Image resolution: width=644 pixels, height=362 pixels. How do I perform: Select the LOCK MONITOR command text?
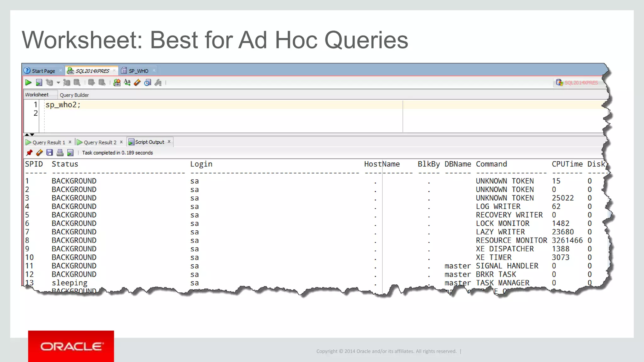point(503,223)
